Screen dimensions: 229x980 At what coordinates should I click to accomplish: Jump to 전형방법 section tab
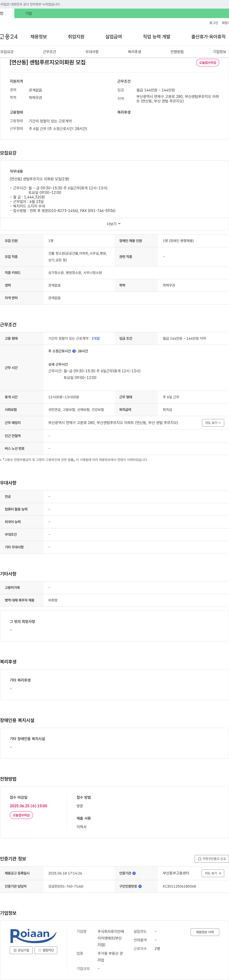[177, 52]
